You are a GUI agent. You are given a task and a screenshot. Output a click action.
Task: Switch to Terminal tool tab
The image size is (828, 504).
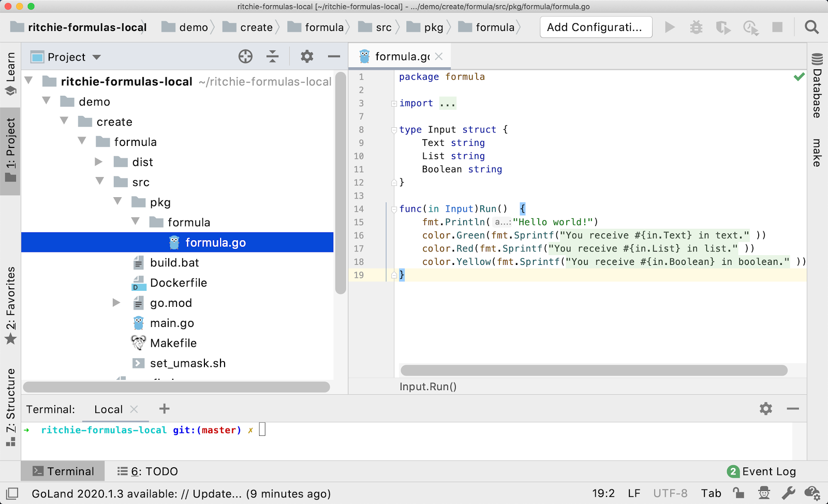pos(63,471)
